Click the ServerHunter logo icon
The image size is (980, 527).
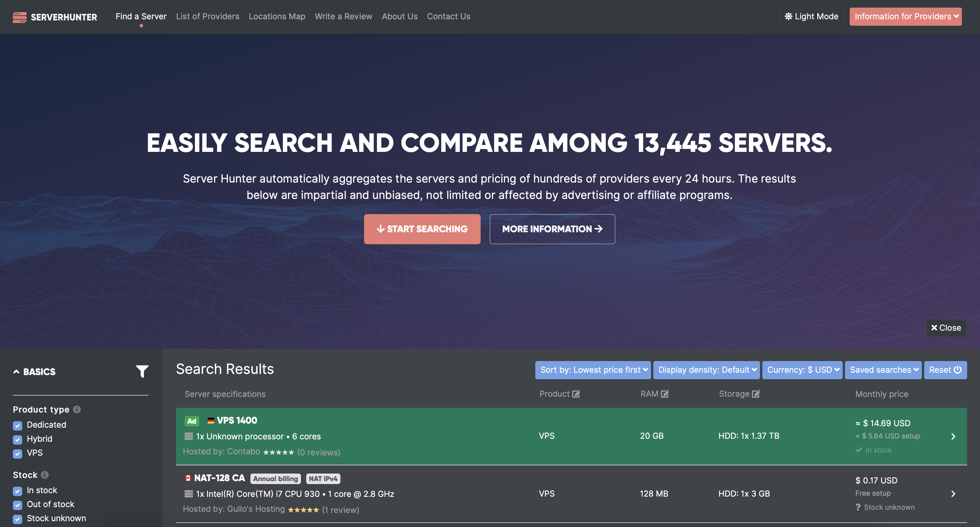[19, 17]
